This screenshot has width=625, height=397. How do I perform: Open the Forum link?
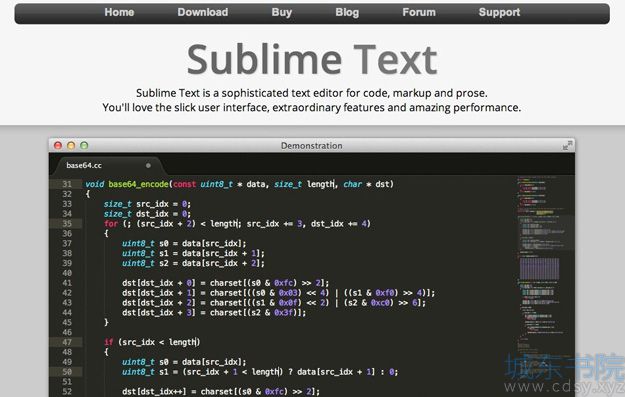419,12
